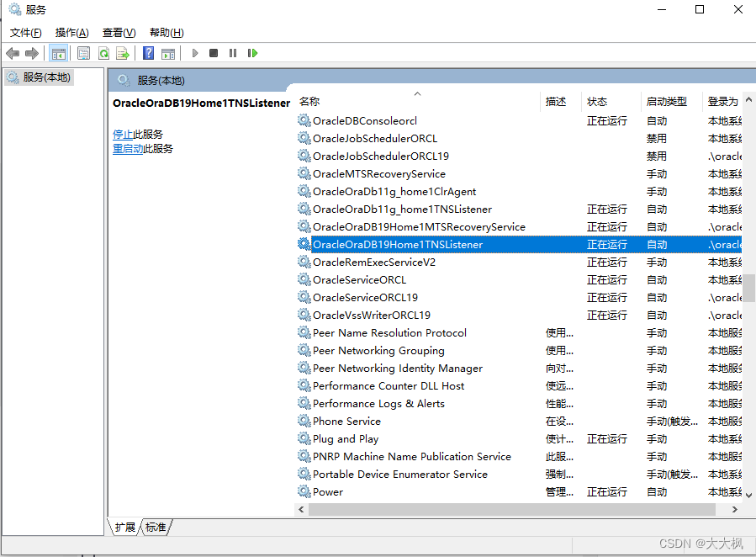756x557 pixels.
Task: Click the gear icon of OracleJobSchedulerORCL19
Action: click(x=304, y=156)
